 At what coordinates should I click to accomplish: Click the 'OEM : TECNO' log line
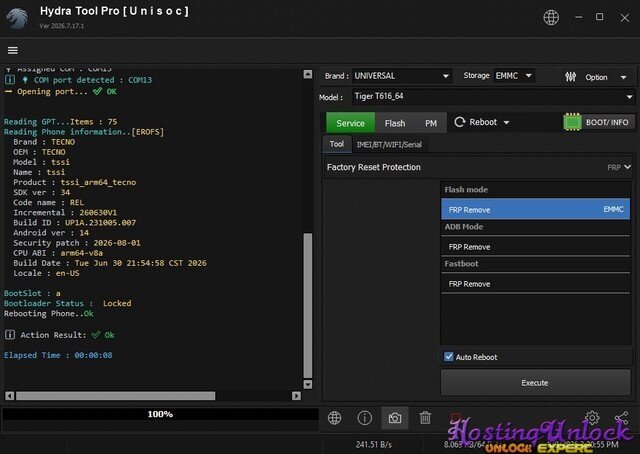(39, 152)
